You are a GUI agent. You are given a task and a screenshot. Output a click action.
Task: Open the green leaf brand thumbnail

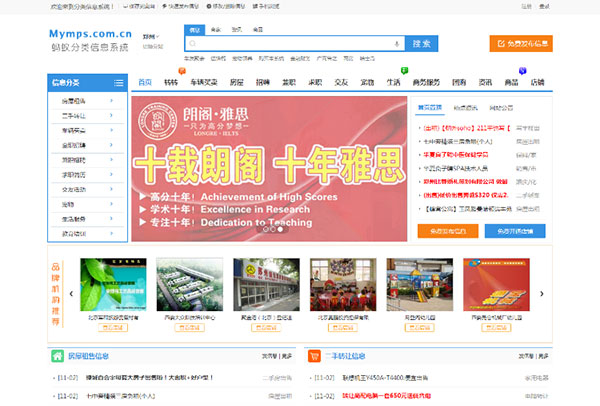point(113,284)
